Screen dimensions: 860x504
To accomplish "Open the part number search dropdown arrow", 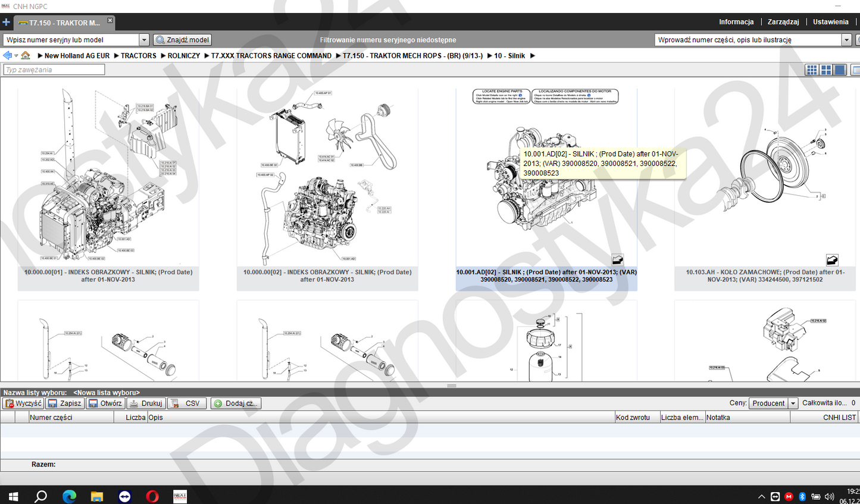I will (846, 40).
